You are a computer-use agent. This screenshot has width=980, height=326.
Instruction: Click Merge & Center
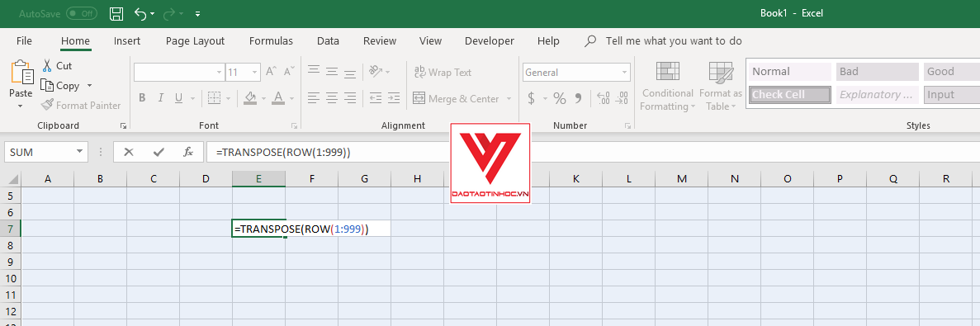tap(457, 99)
